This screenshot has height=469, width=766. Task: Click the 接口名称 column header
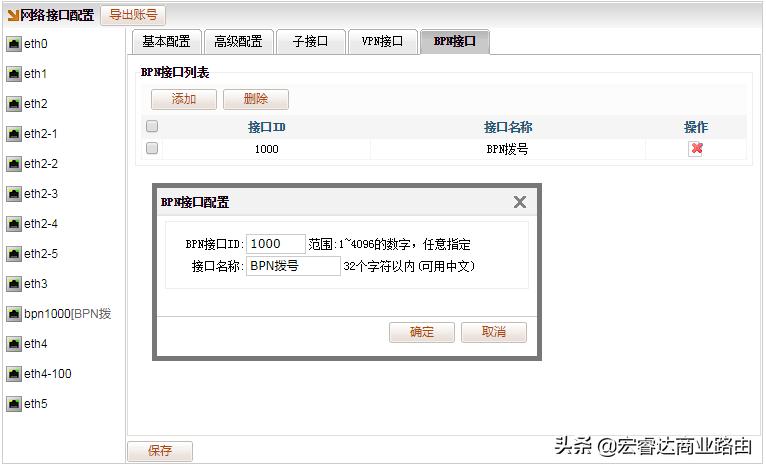click(x=508, y=128)
